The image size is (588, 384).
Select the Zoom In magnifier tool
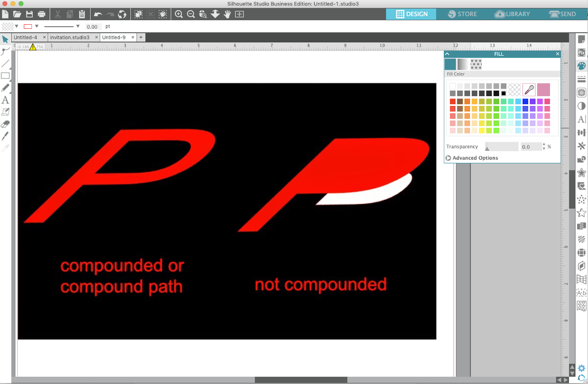179,14
